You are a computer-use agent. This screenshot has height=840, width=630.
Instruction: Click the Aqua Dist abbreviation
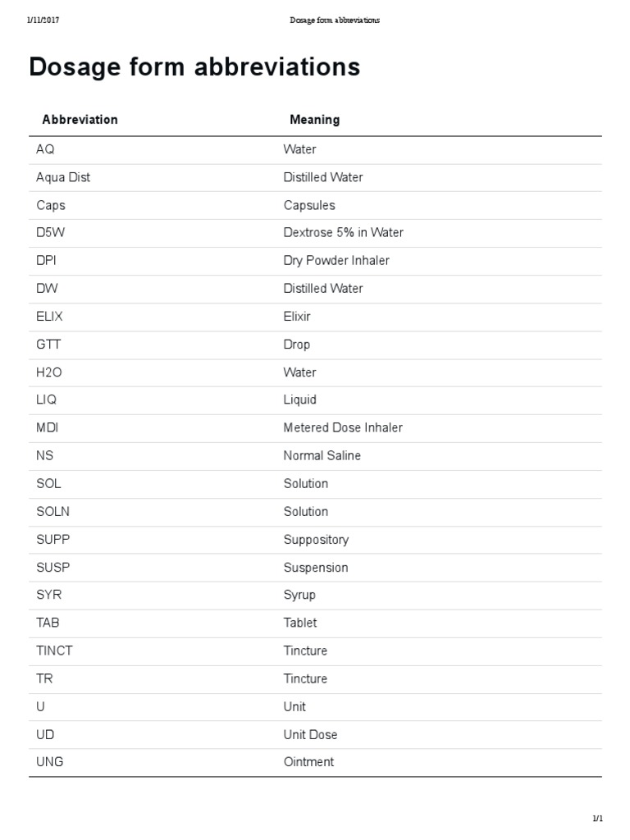coord(63,177)
